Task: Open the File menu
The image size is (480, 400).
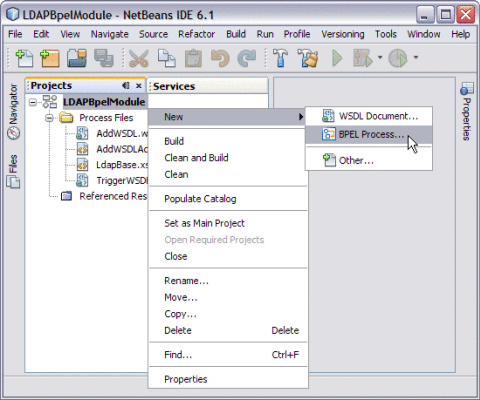Action: (15, 34)
